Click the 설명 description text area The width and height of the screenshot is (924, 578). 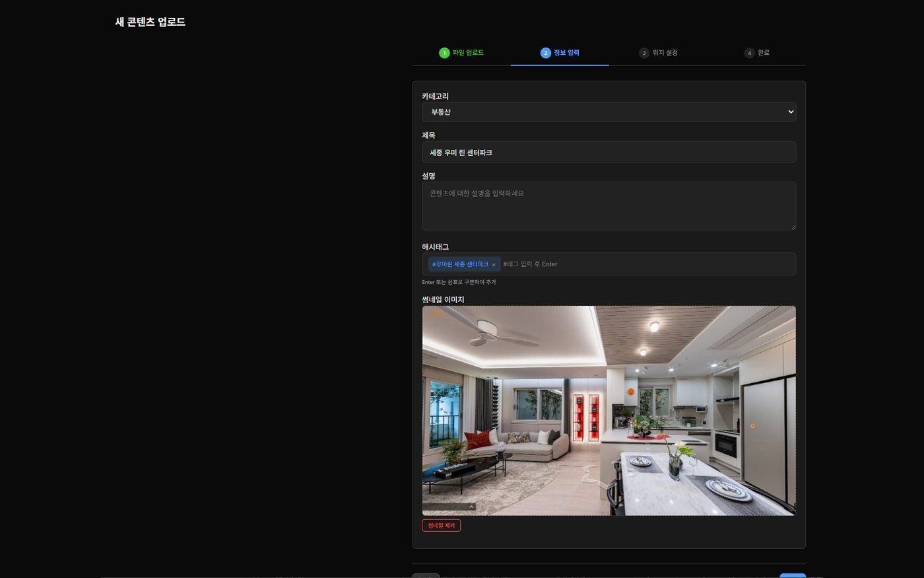(609, 206)
